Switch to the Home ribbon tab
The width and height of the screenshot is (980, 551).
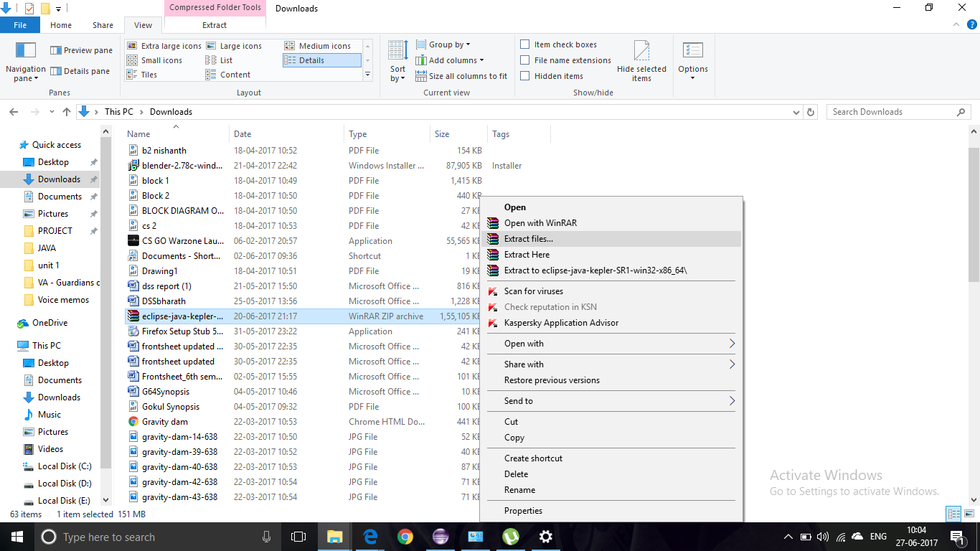pyautogui.click(x=61, y=24)
